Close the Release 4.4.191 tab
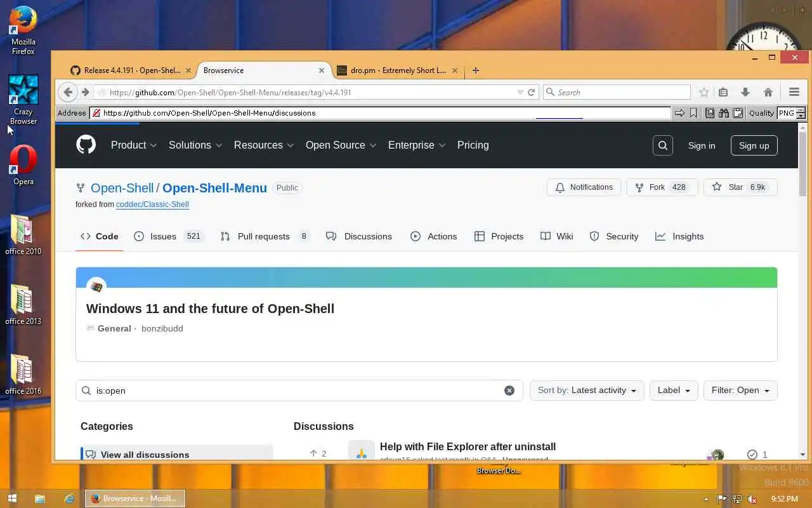The width and height of the screenshot is (812, 508). [x=188, y=70]
